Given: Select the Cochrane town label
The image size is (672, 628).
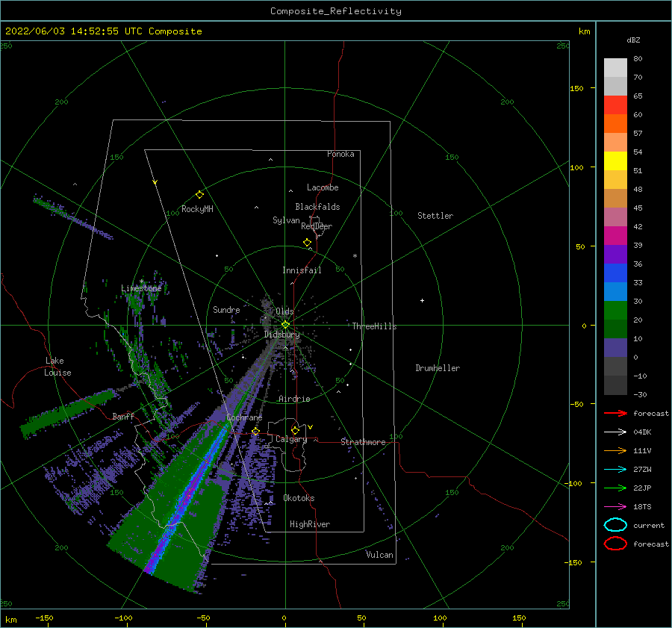Looking at the screenshot, I should click(x=244, y=417).
